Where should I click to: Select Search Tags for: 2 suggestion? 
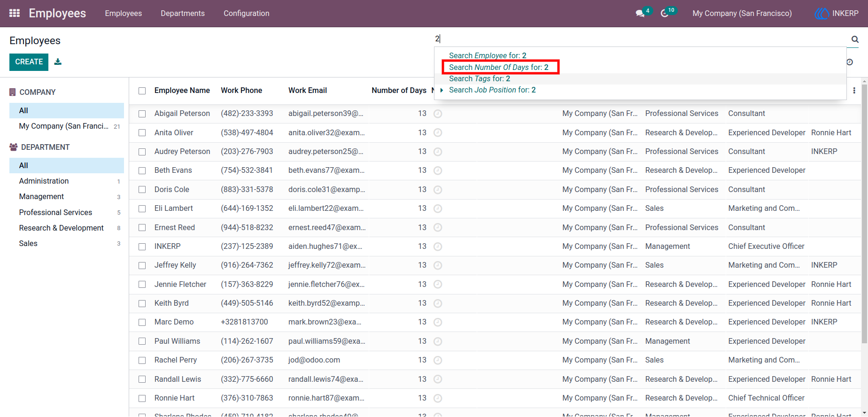[480, 79]
